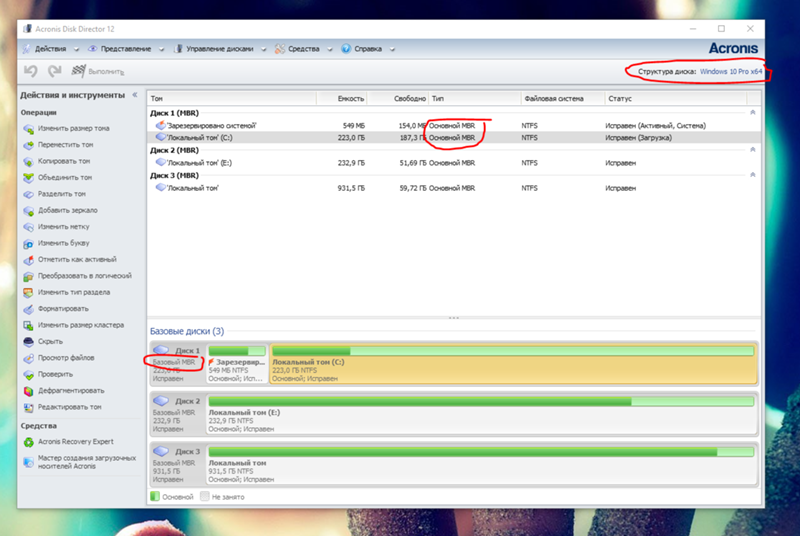Select the Диск 2 label block
The width and height of the screenshot is (800, 536).
point(177,414)
